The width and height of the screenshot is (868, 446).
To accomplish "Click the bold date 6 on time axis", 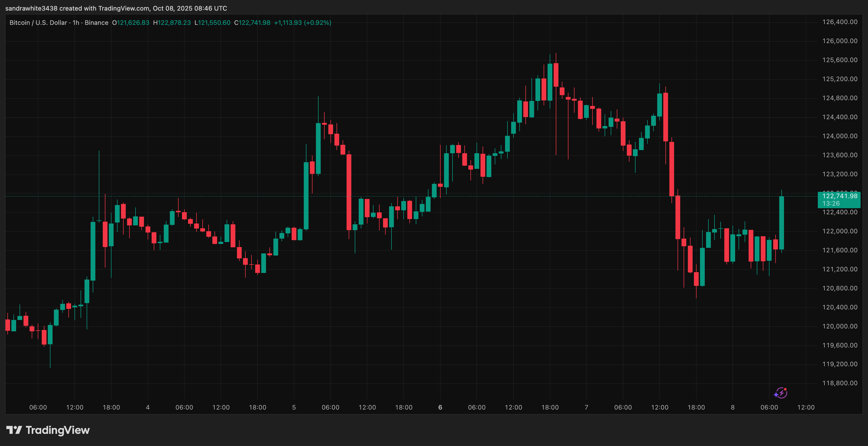I will point(440,407).
